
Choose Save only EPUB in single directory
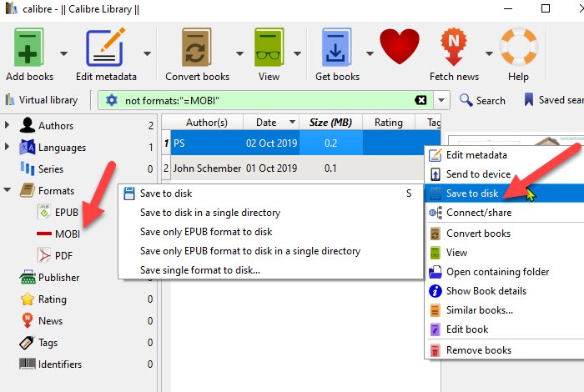(x=271, y=251)
